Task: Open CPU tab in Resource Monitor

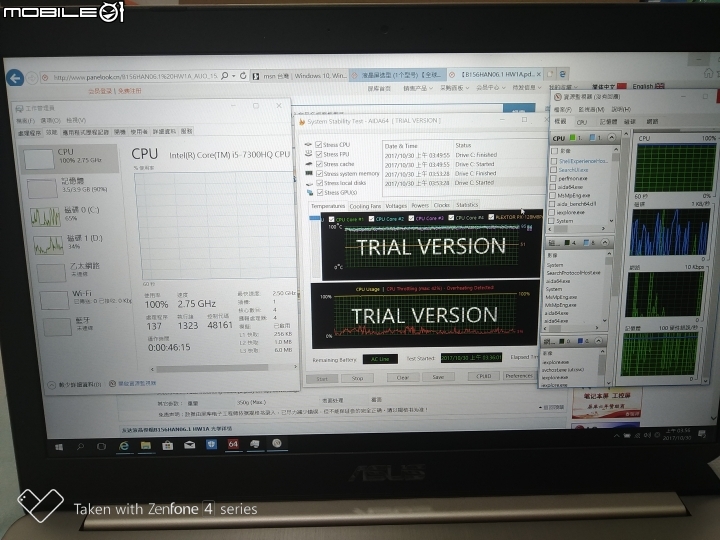Action: tap(582, 122)
